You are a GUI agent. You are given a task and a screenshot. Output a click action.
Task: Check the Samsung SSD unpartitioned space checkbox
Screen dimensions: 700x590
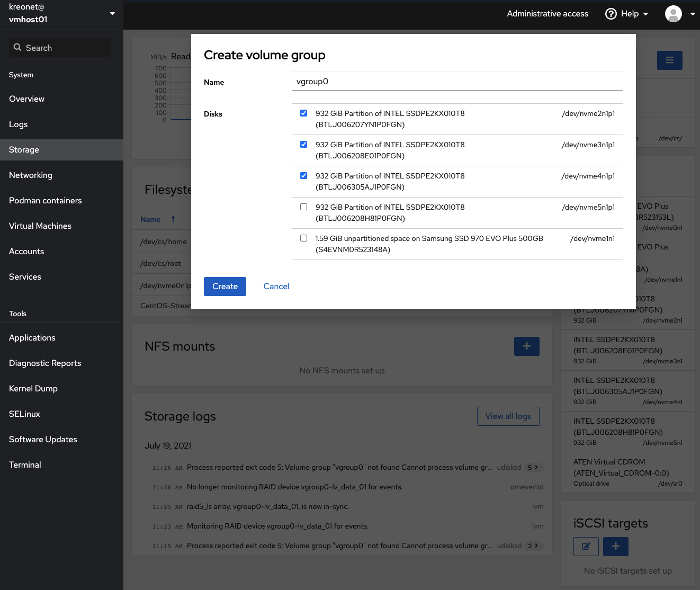point(303,238)
